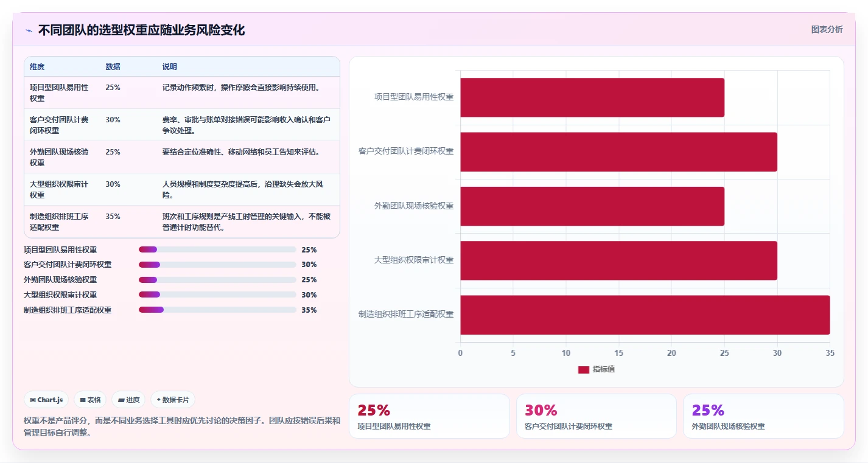
Task: Click the chart bar for 制造组织排班工序适配权重
Action: tap(645, 315)
